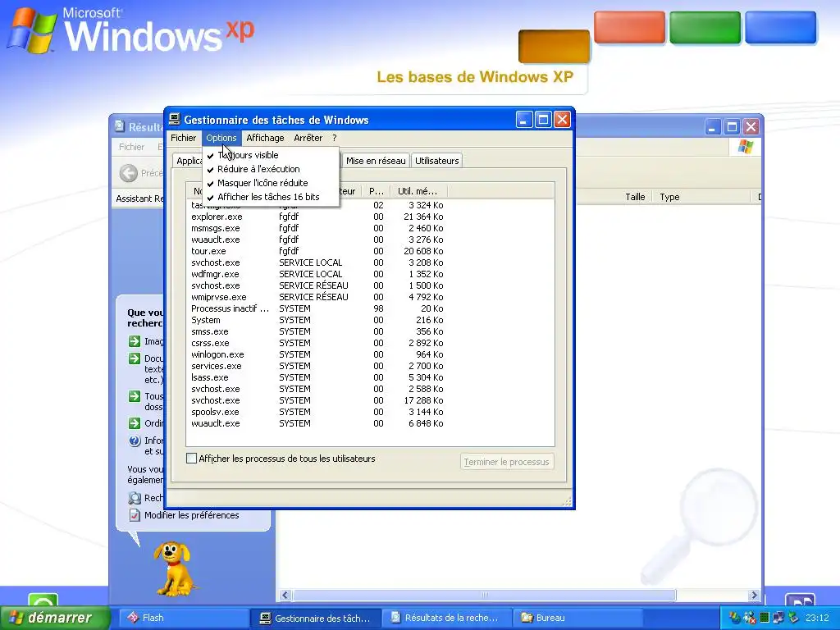This screenshot has width=840, height=630.
Task: Click the network computers tray icon
Action: click(779, 618)
